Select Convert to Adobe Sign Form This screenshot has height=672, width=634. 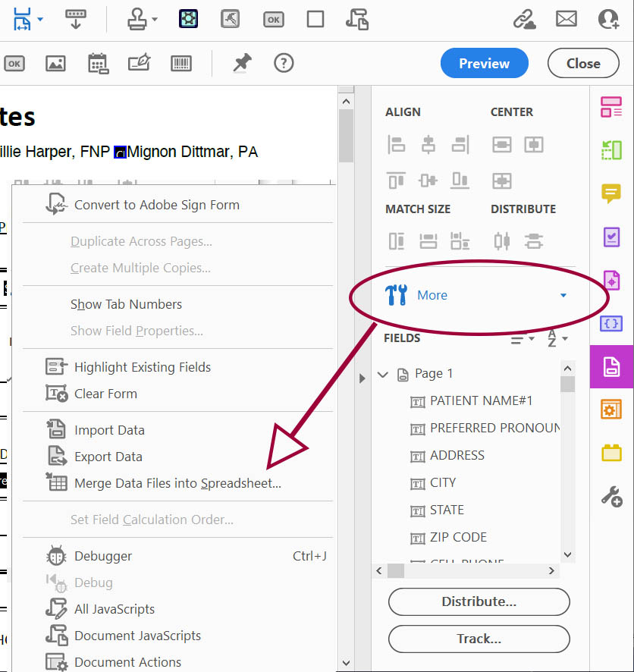coord(158,205)
